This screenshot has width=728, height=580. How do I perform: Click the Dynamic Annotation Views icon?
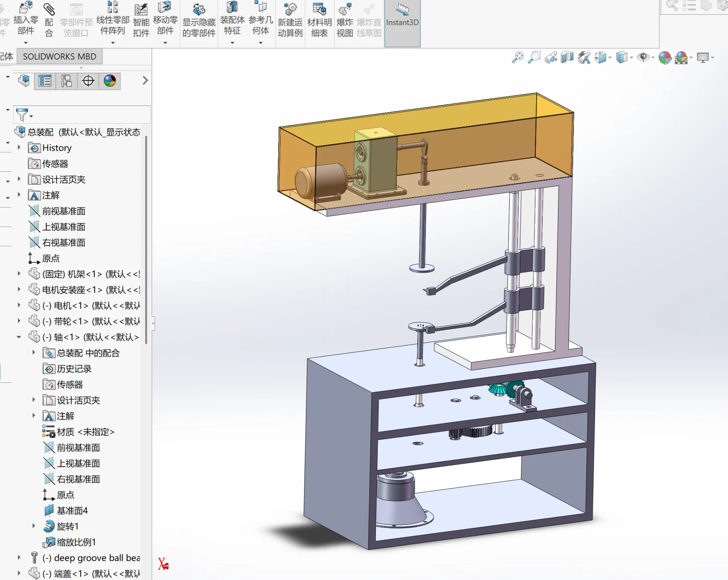[584, 58]
